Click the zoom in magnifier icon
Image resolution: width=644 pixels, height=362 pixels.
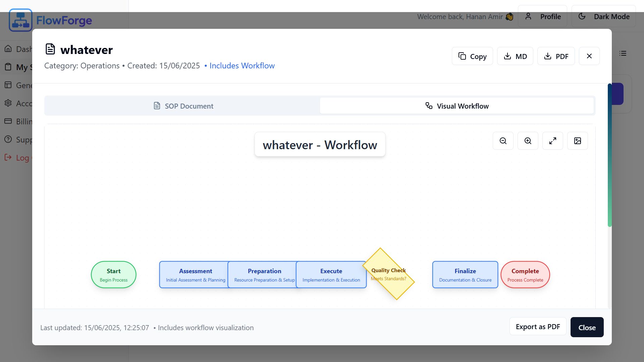pos(528,141)
